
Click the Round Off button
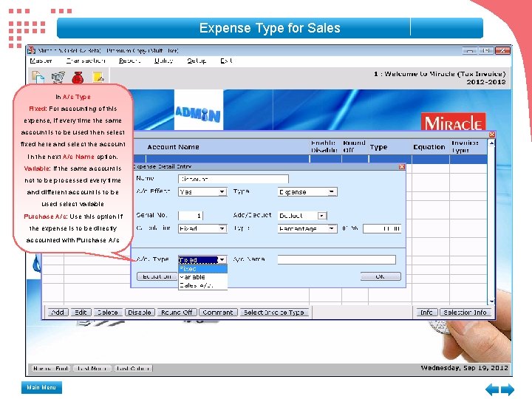pyautogui.click(x=177, y=312)
